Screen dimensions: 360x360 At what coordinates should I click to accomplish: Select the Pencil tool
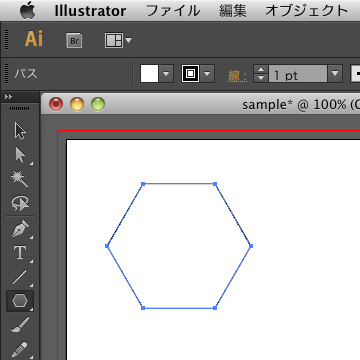click(20, 349)
